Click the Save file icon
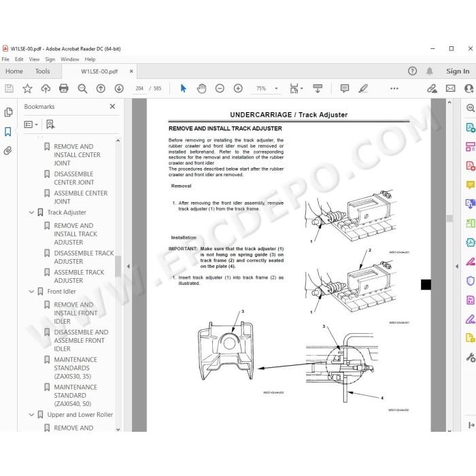Image resolution: width=476 pixels, height=476 pixels. point(9,88)
